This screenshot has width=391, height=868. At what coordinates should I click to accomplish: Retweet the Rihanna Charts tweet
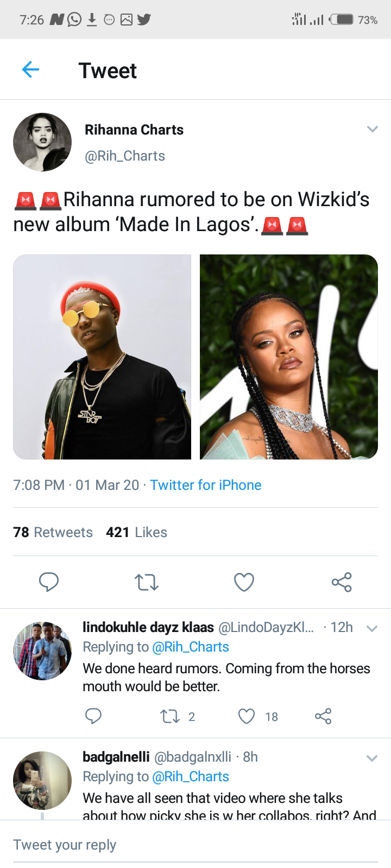146,582
